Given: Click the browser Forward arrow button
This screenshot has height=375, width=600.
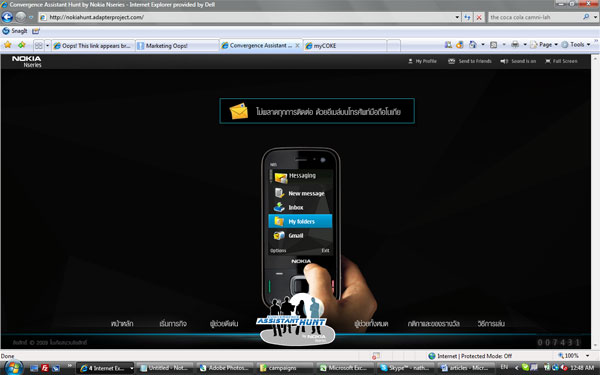Looking at the screenshot, I should [21, 17].
